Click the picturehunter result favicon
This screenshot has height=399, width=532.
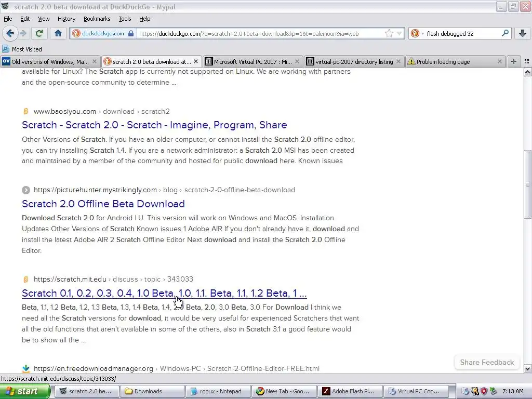[26, 190]
